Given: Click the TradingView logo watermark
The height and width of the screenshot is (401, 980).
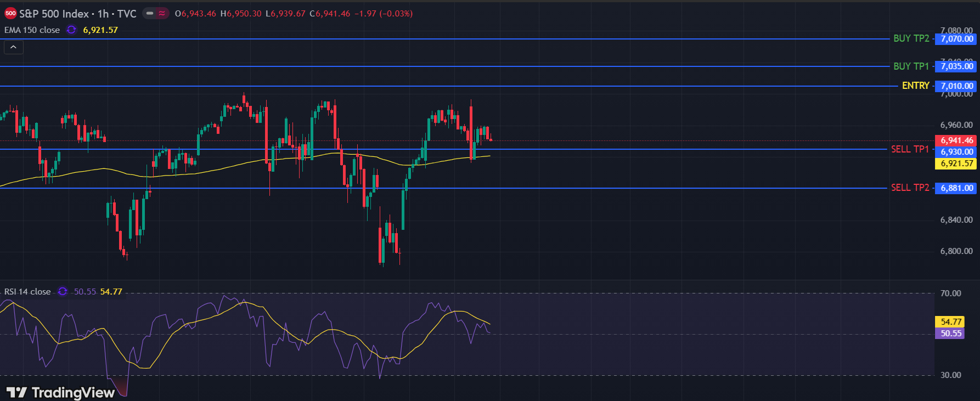Looking at the screenshot, I should pos(60,392).
